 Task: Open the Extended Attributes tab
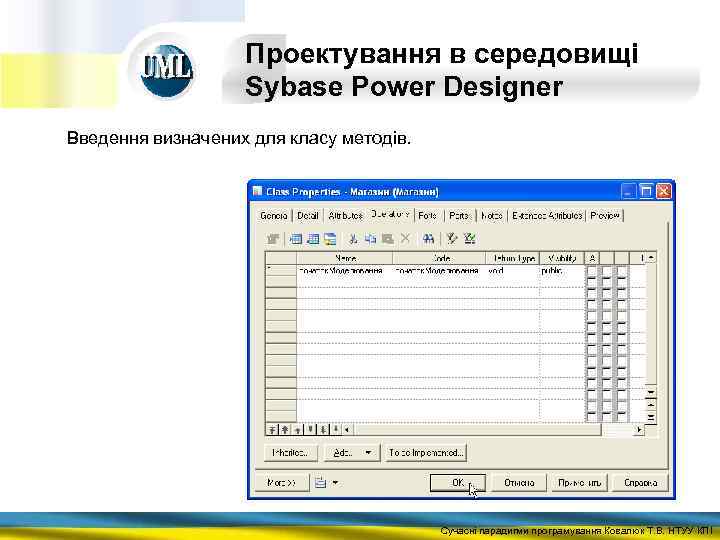pyautogui.click(x=547, y=215)
